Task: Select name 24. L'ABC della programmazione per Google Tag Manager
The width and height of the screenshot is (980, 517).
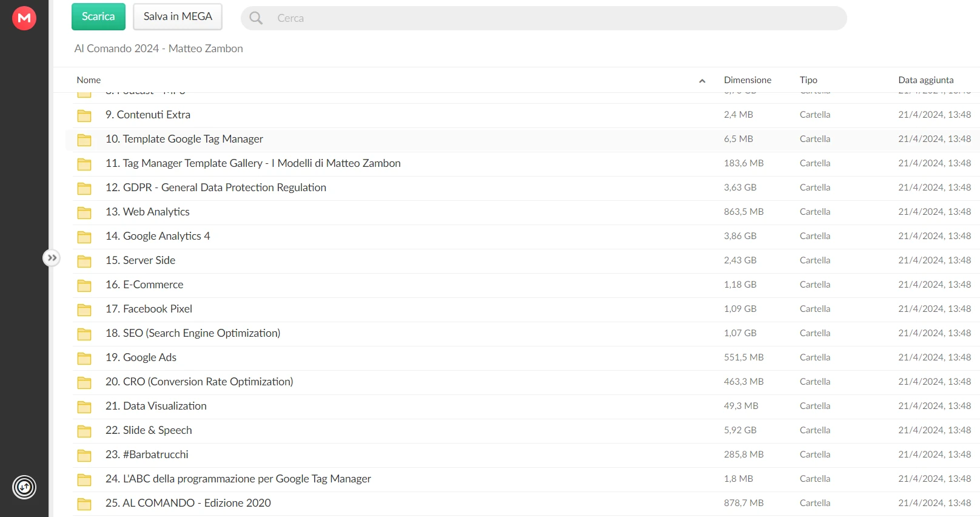Action: [238, 479]
